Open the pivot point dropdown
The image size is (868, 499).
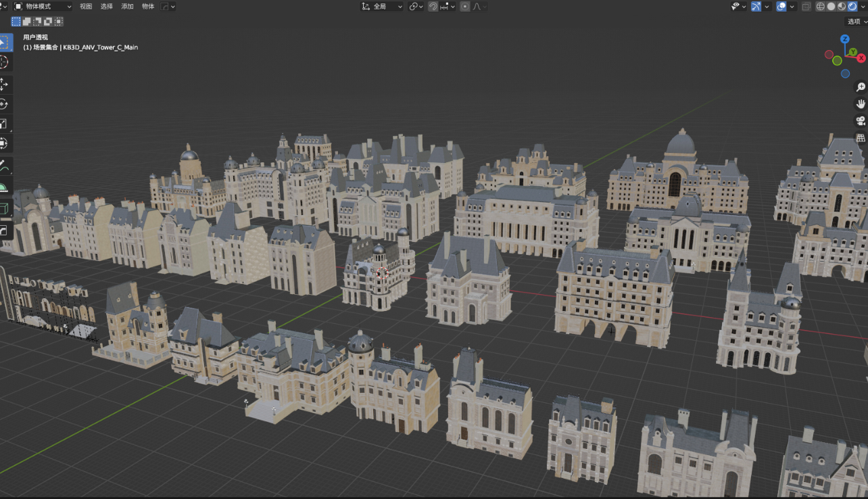click(x=416, y=6)
